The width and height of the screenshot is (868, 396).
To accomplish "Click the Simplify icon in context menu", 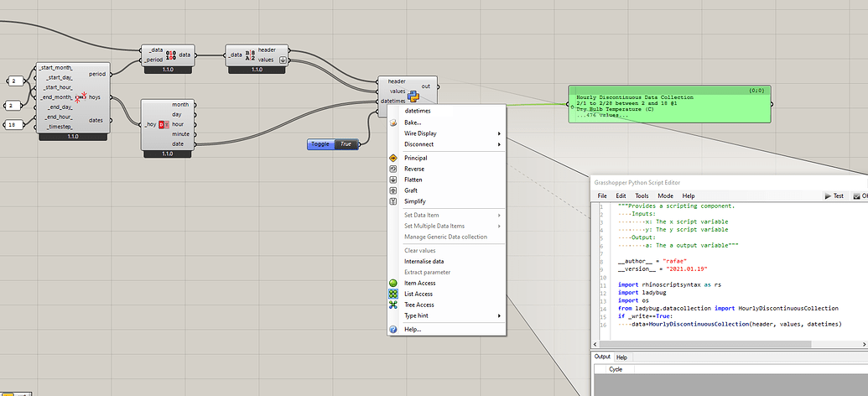I will [393, 201].
